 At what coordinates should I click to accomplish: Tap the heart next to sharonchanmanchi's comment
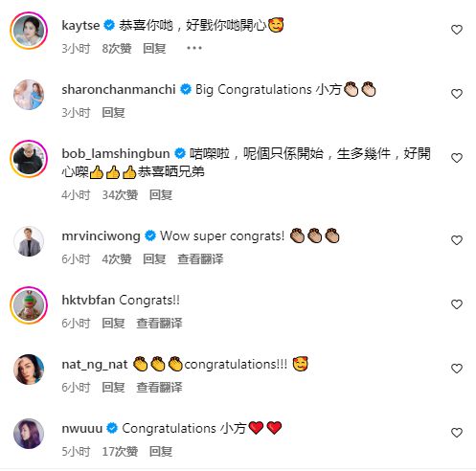tap(457, 94)
